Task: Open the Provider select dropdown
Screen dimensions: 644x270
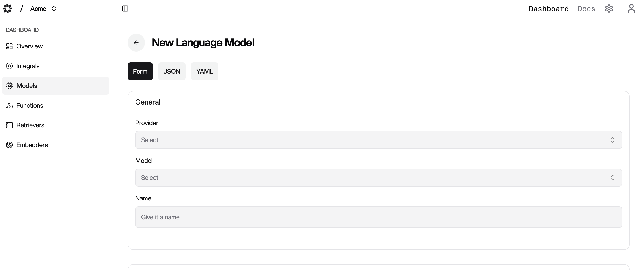Action: (x=378, y=140)
